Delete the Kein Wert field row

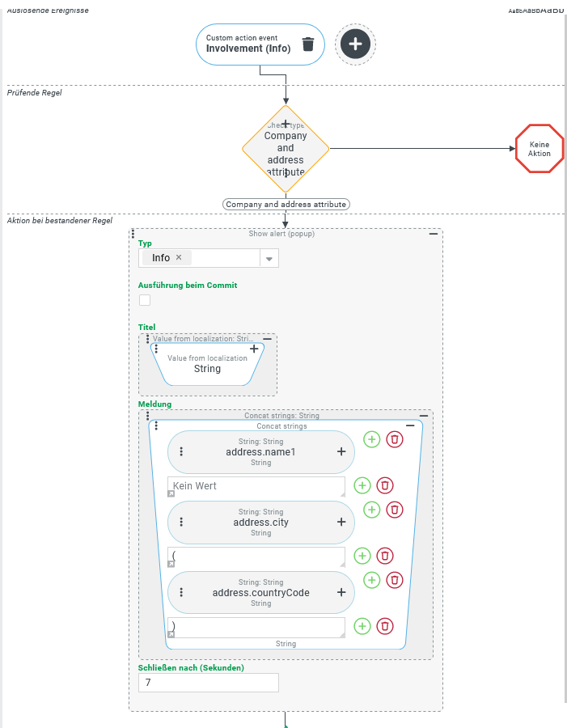click(385, 485)
